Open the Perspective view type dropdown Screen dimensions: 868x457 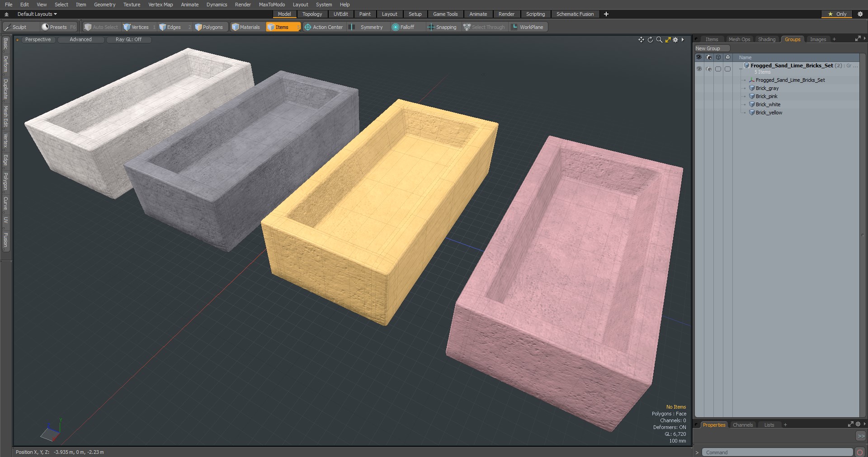(x=38, y=40)
